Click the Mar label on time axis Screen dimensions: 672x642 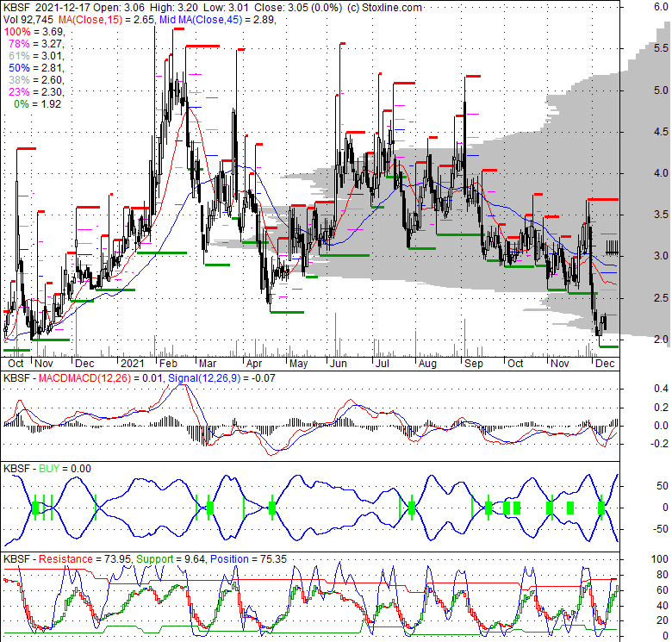(x=208, y=364)
